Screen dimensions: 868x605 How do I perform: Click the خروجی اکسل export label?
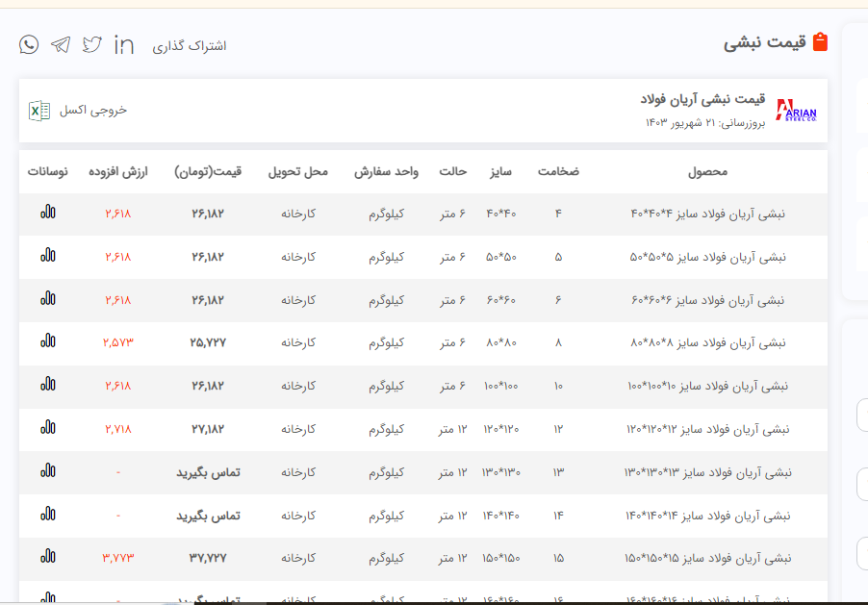pyautogui.click(x=93, y=111)
